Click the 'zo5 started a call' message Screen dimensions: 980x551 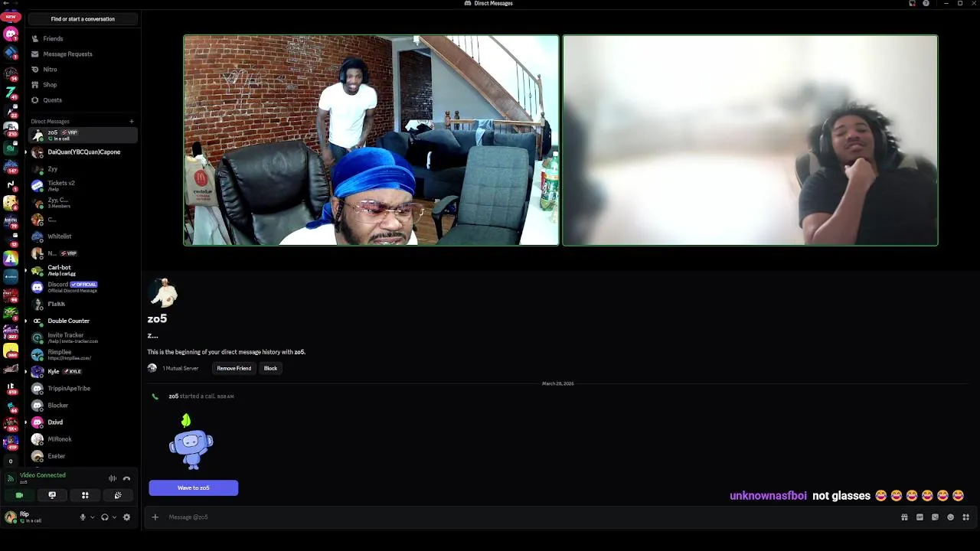pyautogui.click(x=201, y=396)
